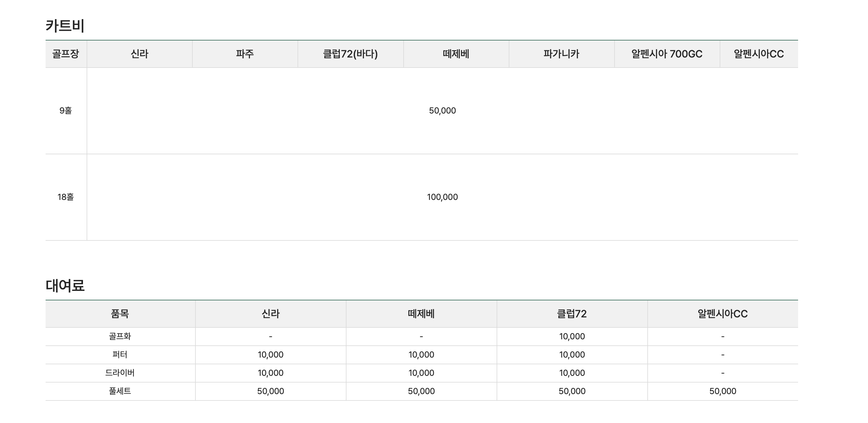Select the 파가니카 column header
Image resolution: width=868 pixels, height=423 pixels.
click(561, 54)
